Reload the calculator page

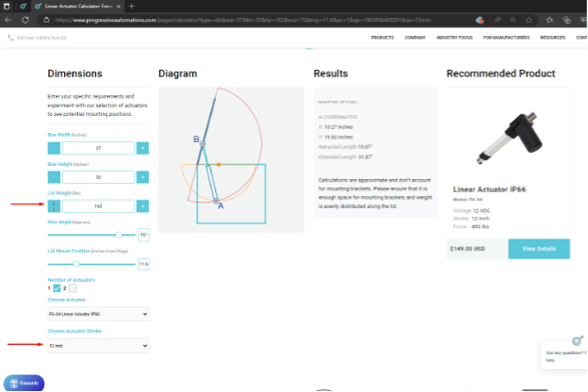[25, 20]
